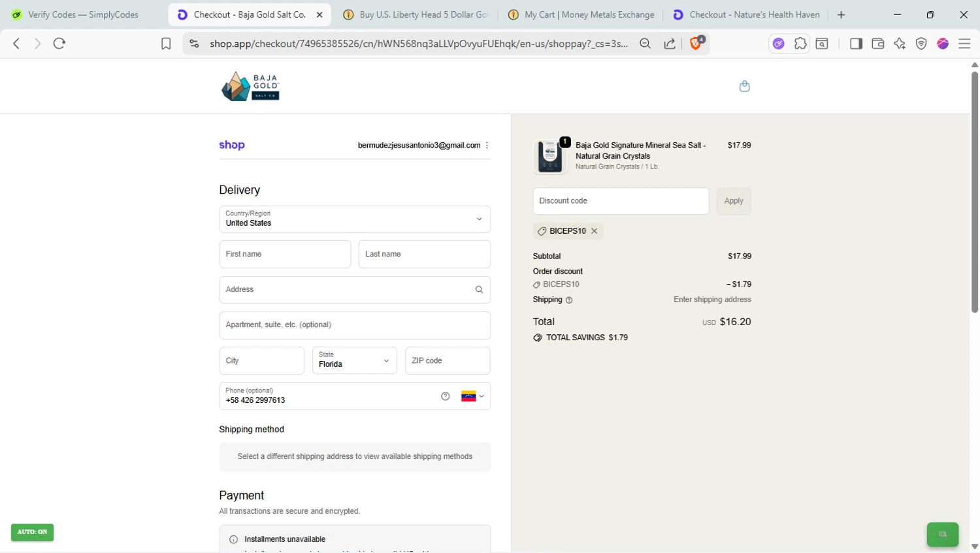The image size is (980, 553).
Task: Focus the Last name field
Action: click(425, 255)
